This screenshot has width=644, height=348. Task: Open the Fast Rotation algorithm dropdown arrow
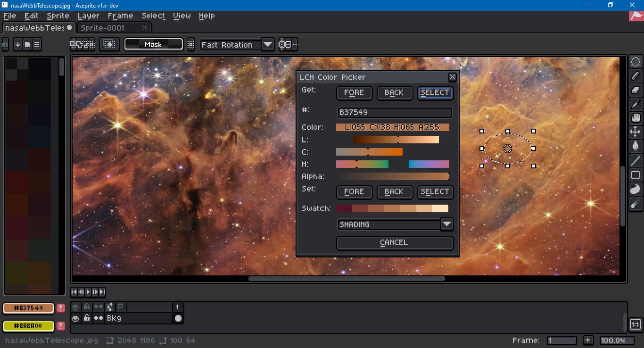(267, 45)
